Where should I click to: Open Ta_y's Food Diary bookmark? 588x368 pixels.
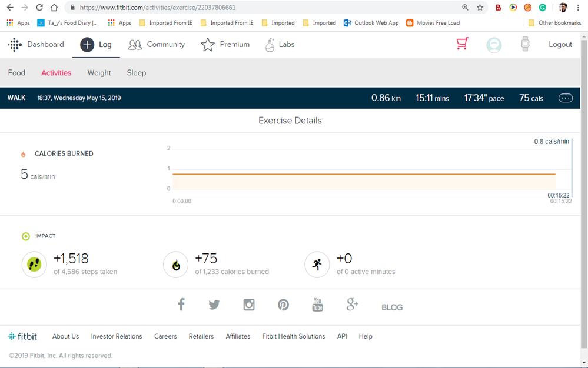(x=68, y=23)
